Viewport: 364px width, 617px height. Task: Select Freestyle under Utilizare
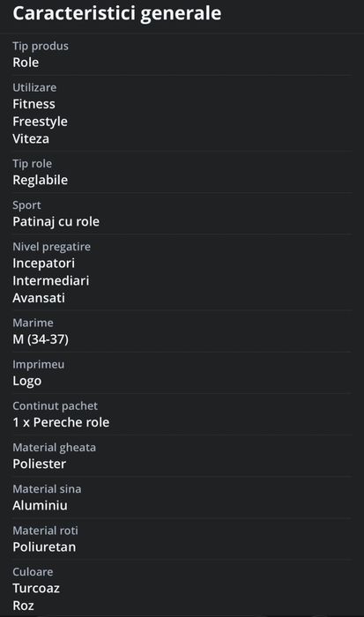[40, 122]
